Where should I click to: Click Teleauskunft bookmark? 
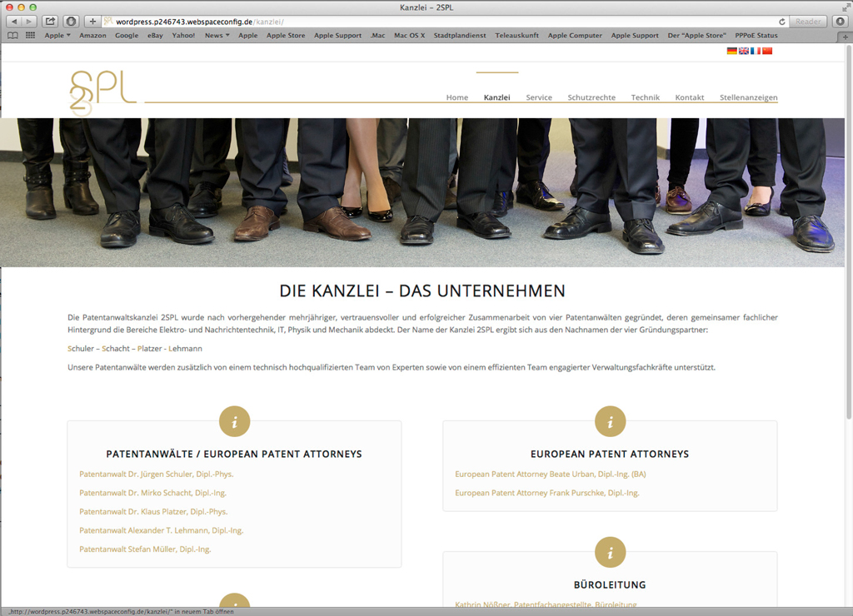pyautogui.click(x=516, y=35)
